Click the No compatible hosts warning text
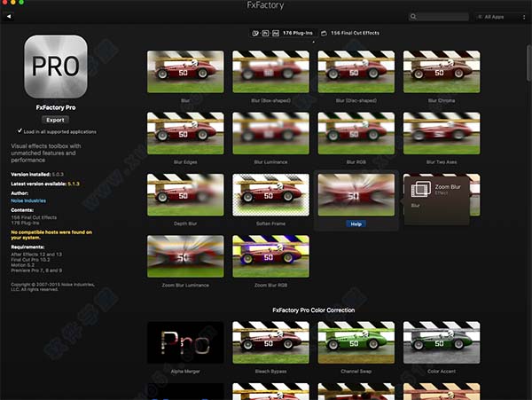This screenshot has width=532, height=400. click(51, 235)
